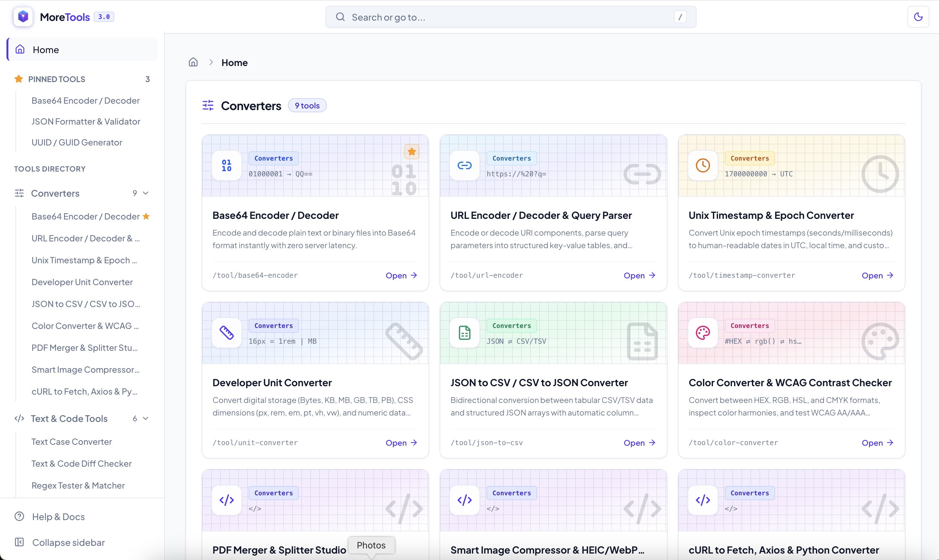Click PDF Merger & Splitter Studio card title
Image resolution: width=939 pixels, height=560 pixels.
pos(279,550)
